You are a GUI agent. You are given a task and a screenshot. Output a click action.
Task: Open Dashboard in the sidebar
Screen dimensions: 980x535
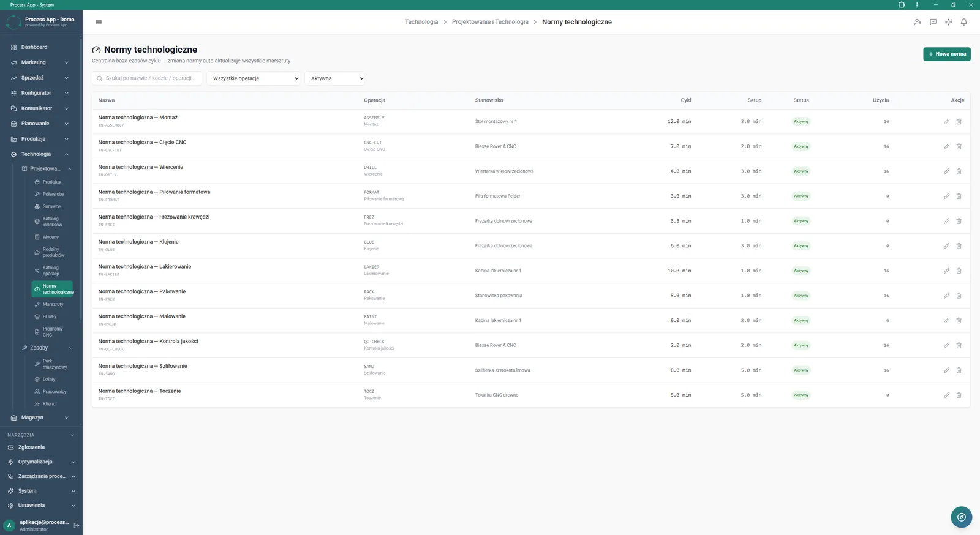(40, 47)
